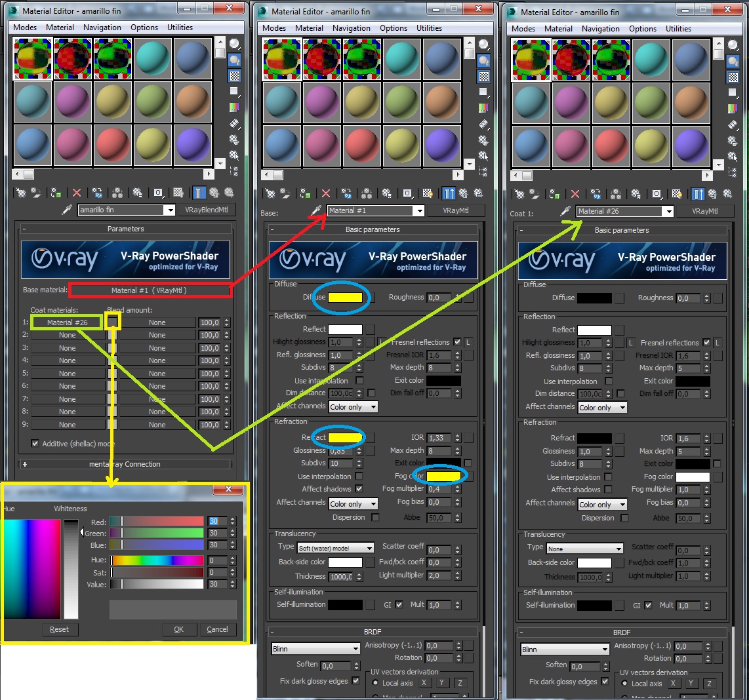The height and width of the screenshot is (700, 749).
Task: Expand mental ray Connection rollout
Action: click(x=125, y=463)
